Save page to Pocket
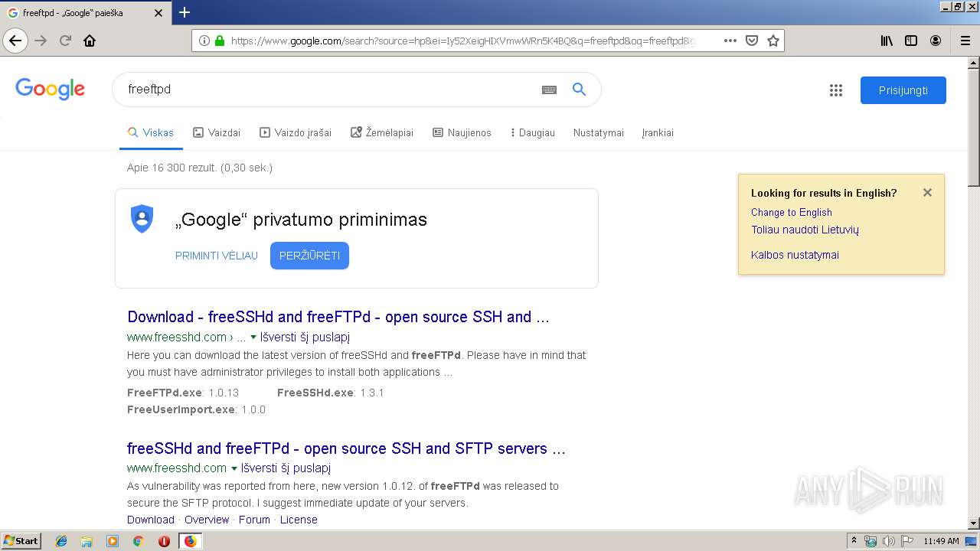This screenshot has height=551, width=980. coord(752,41)
